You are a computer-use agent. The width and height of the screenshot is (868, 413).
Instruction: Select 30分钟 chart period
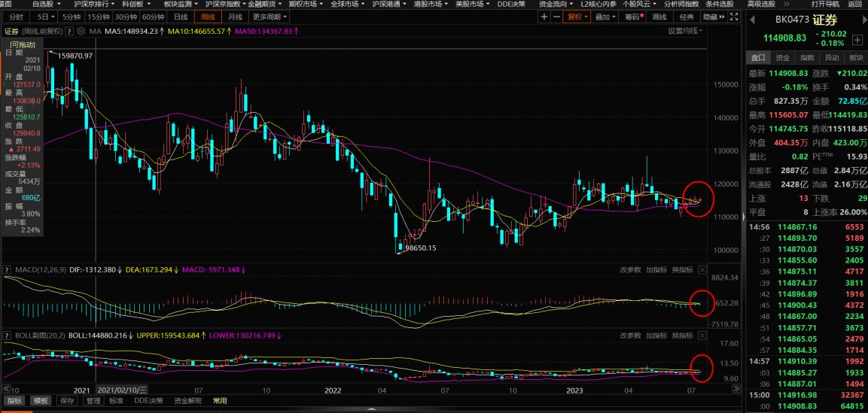(126, 17)
